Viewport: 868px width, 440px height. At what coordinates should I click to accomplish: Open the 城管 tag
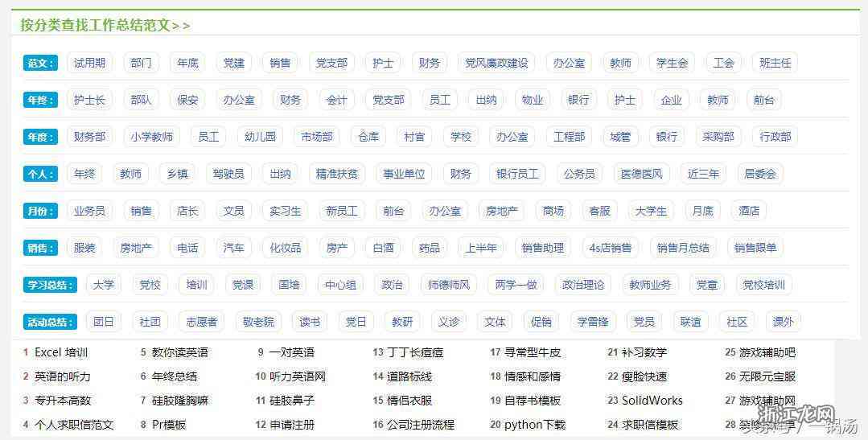[x=620, y=137]
